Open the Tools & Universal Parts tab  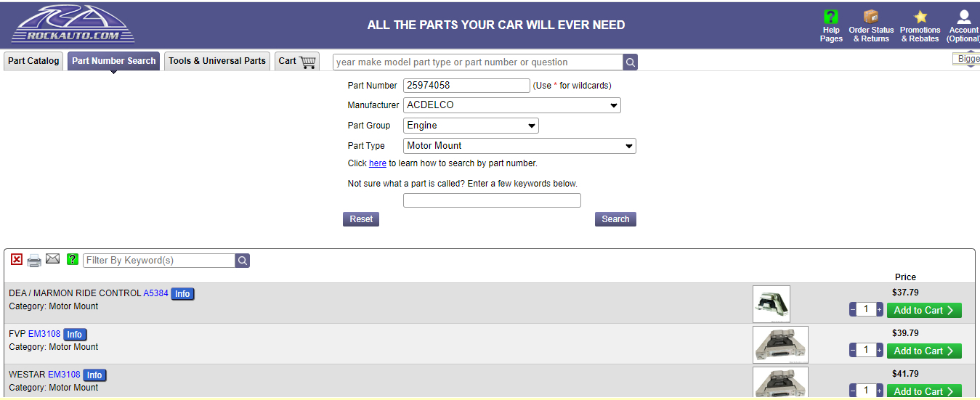tap(217, 61)
